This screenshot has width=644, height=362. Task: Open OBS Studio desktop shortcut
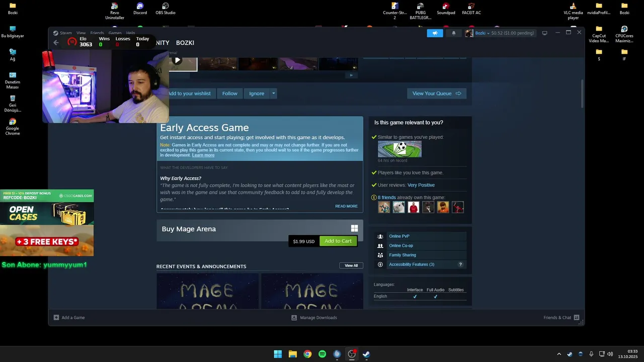click(166, 9)
